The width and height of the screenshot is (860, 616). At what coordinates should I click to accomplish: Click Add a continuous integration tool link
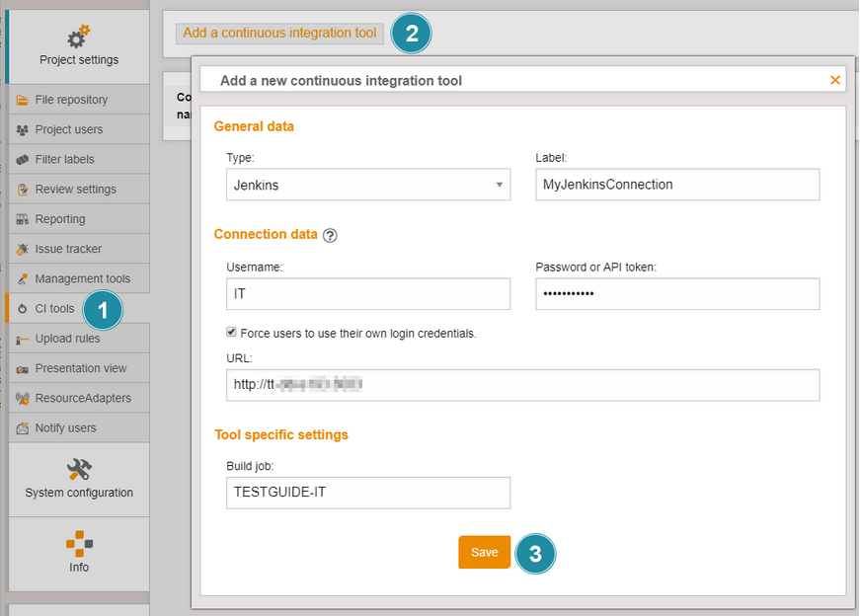click(x=279, y=33)
